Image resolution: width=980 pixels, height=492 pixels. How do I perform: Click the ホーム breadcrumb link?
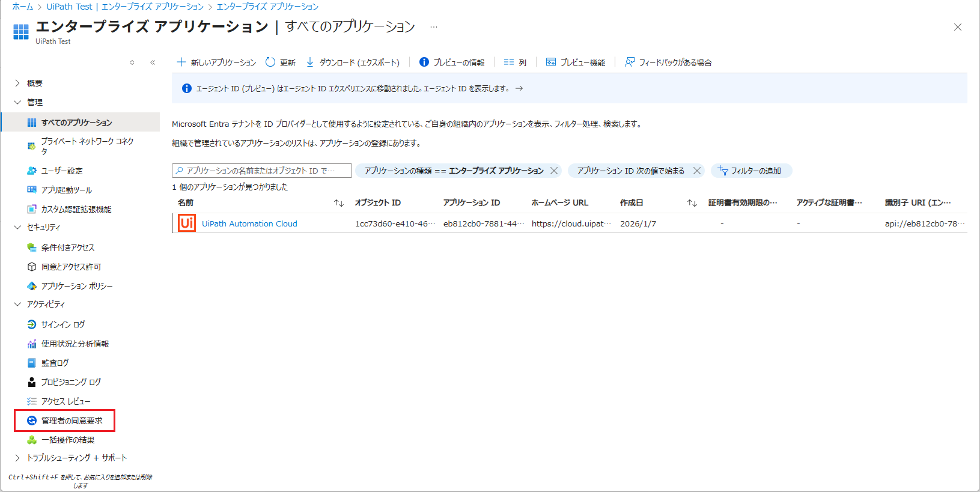pos(23,7)
